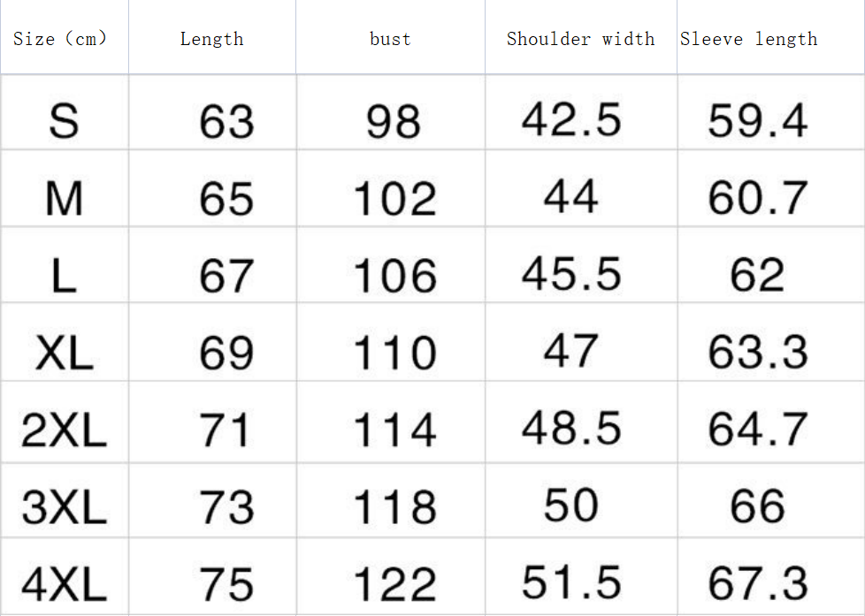This screenshot has width=865, height=616.
Task: Select shoulder width value 48.5
Action: click(571, 429)
